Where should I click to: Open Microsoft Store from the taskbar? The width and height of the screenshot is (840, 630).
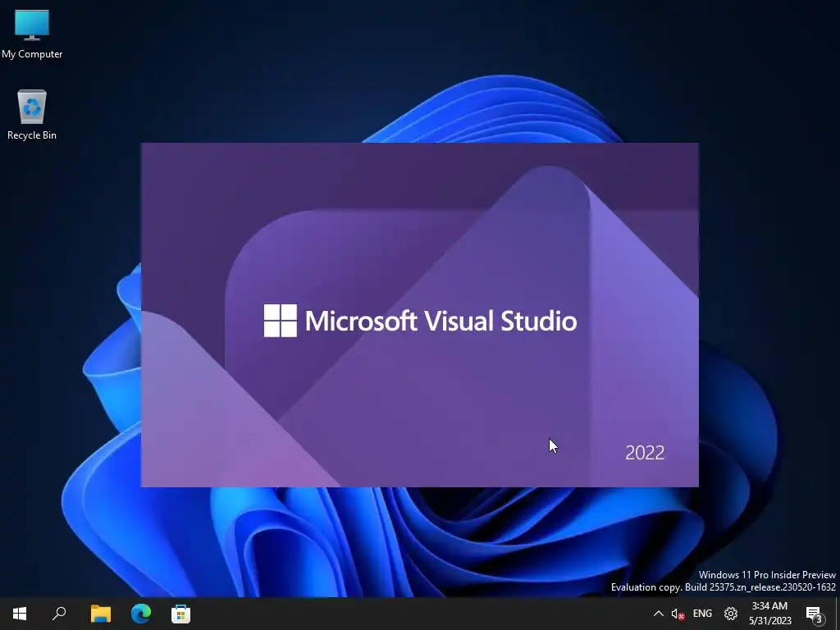tap(180, 614)
